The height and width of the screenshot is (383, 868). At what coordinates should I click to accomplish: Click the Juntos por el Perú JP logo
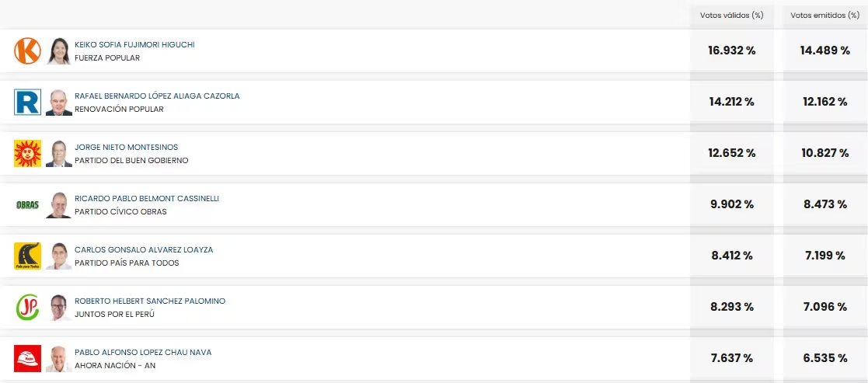27,308
